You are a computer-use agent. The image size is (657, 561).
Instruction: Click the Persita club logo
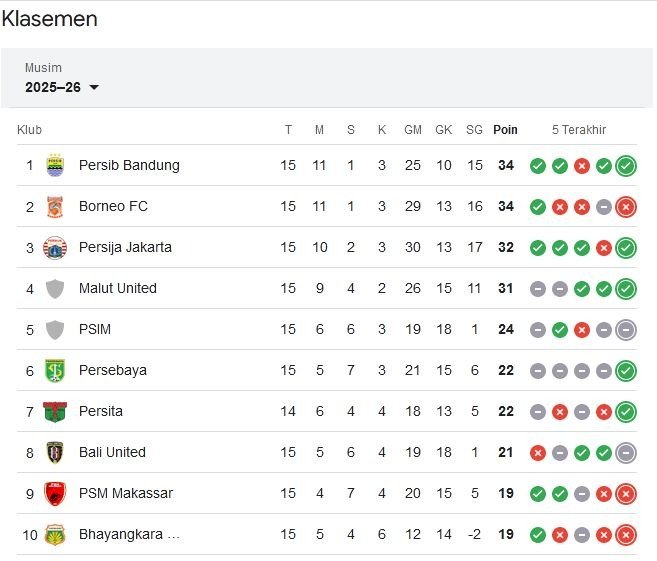tap(55, 412)
